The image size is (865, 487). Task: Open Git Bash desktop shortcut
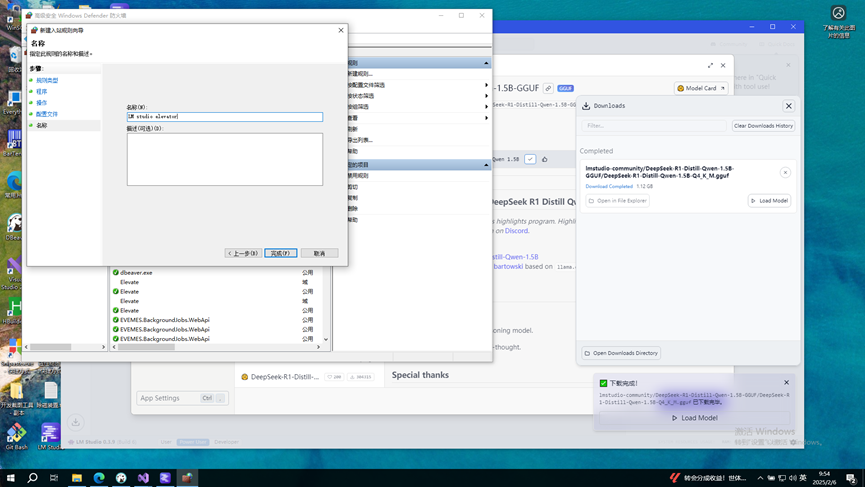point(16,436)
